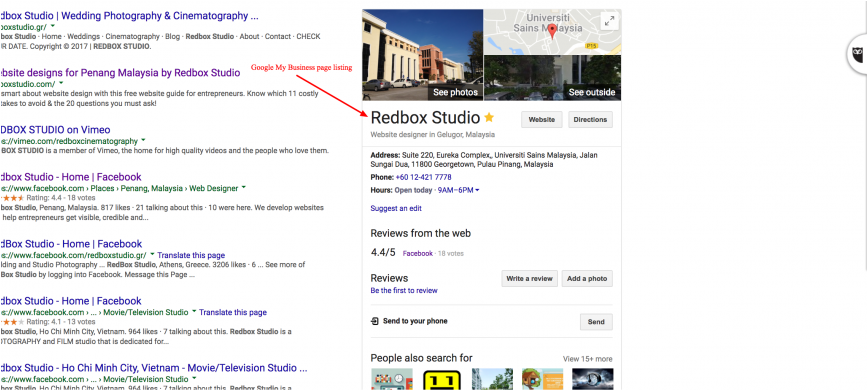
Task: Open the Hootsuite owl extension icon
Action: pos(858,54)
